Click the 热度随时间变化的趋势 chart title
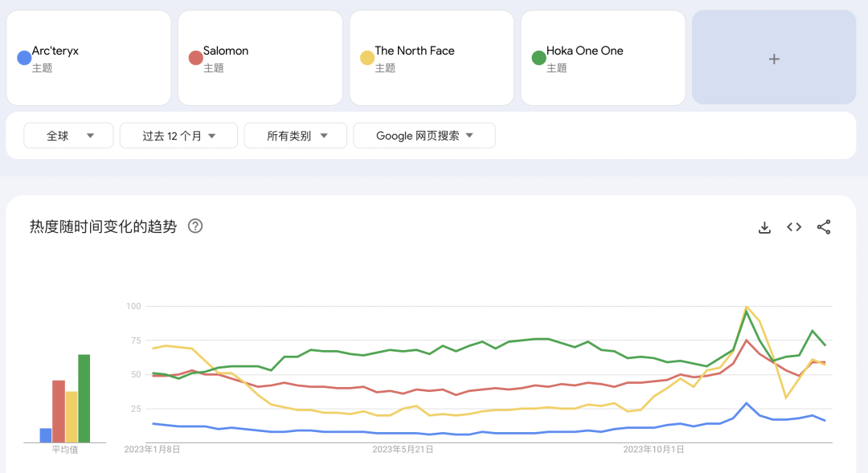 103,226
